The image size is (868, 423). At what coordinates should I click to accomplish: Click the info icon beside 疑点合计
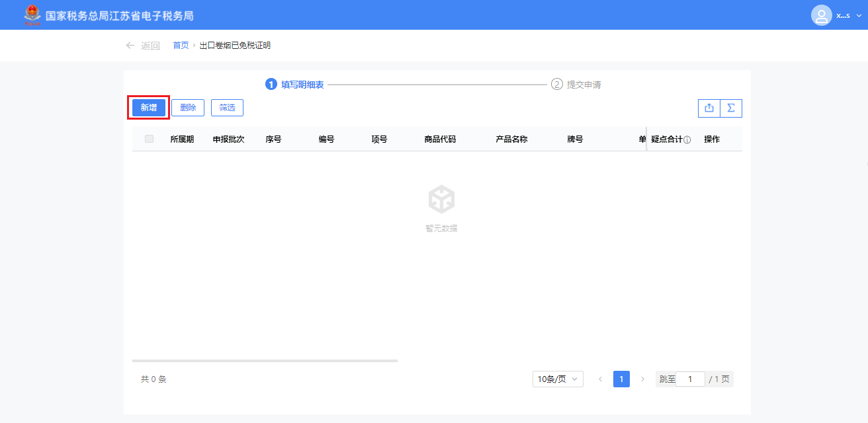coord(687,140)
